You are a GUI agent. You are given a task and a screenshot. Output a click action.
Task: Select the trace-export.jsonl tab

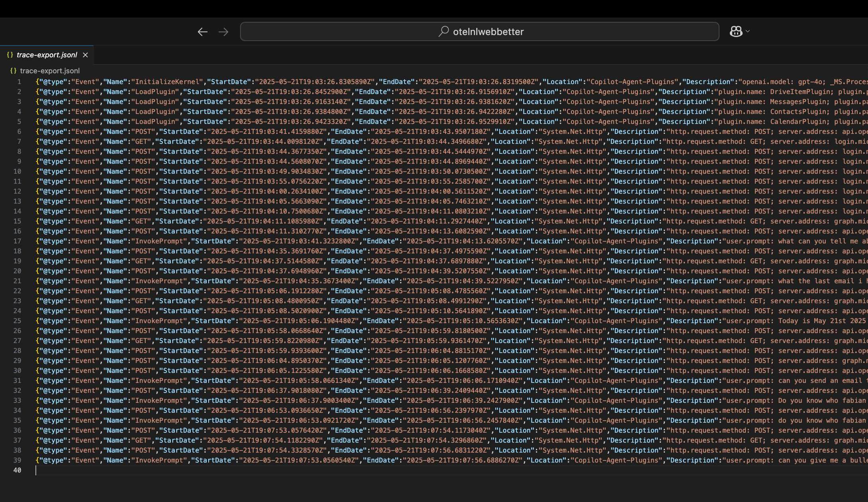click(47, 55)
